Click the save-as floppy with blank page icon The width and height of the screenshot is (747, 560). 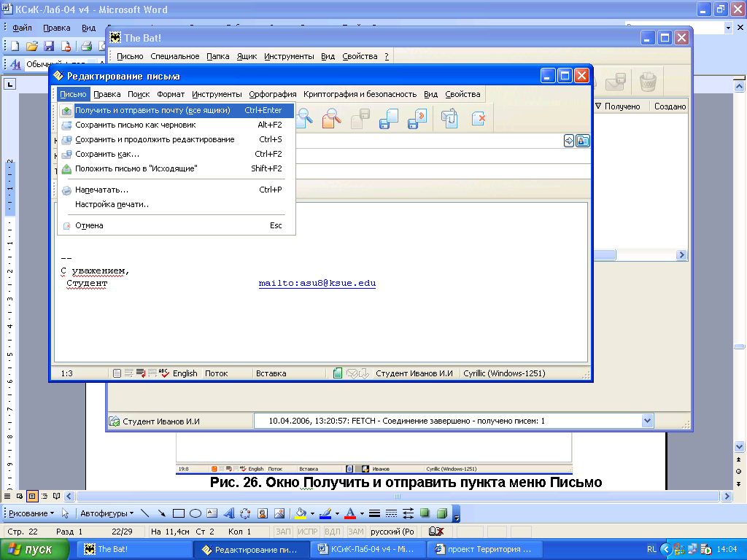click(389, 119)
